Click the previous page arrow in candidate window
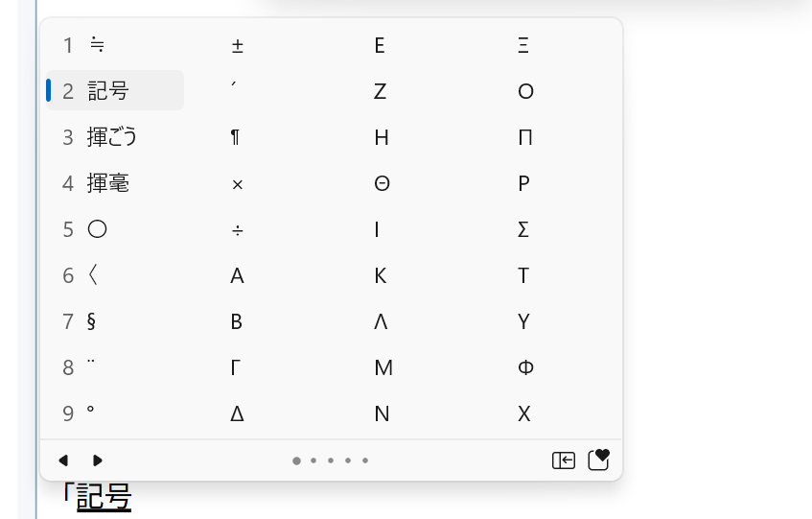 click(x=63, y=460)
